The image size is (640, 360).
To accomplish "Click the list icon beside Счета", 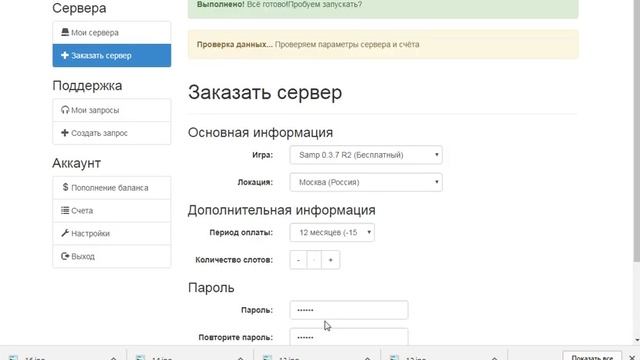I will pos(65,210).
